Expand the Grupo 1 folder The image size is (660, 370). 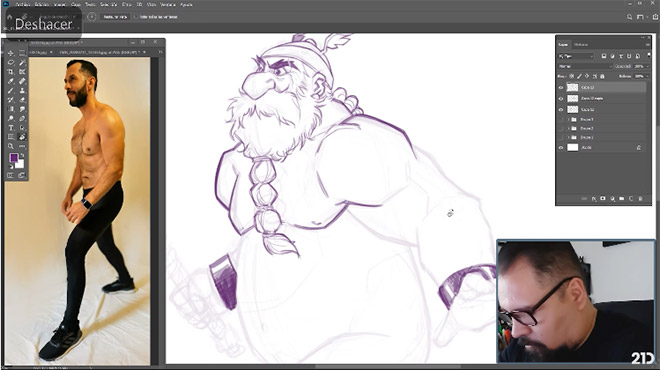[568, 137]
